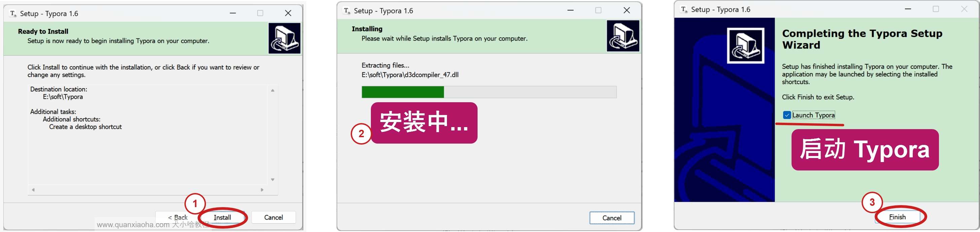The height and width of the screenshot is (232, 980).
Task: Click the scroll up arrow in summary box
Action: (x=272, y=90)
